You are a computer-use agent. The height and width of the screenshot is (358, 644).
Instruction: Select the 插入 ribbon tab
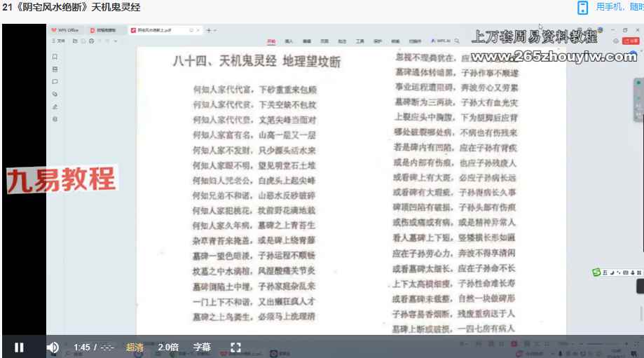(289, 41)
